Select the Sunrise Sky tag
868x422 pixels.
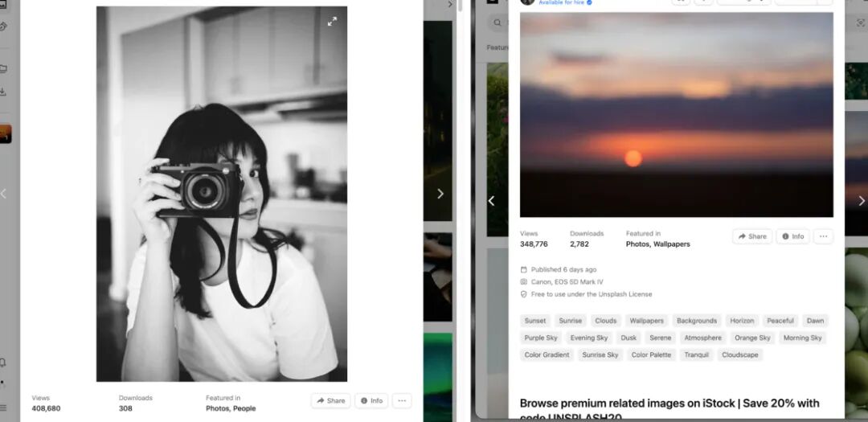[600, 355]
